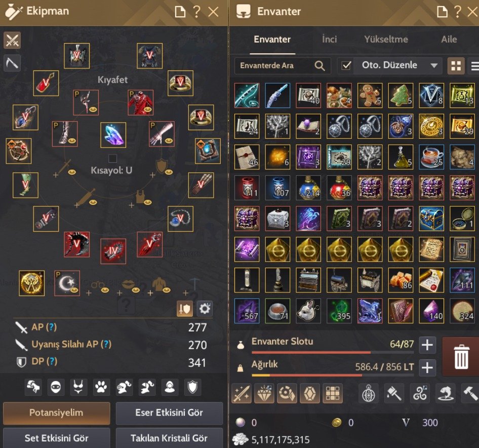
Task: Expand the Oto. Düzenle dropdown arrow
Action: pyautogui.click(x=434, y=65)
